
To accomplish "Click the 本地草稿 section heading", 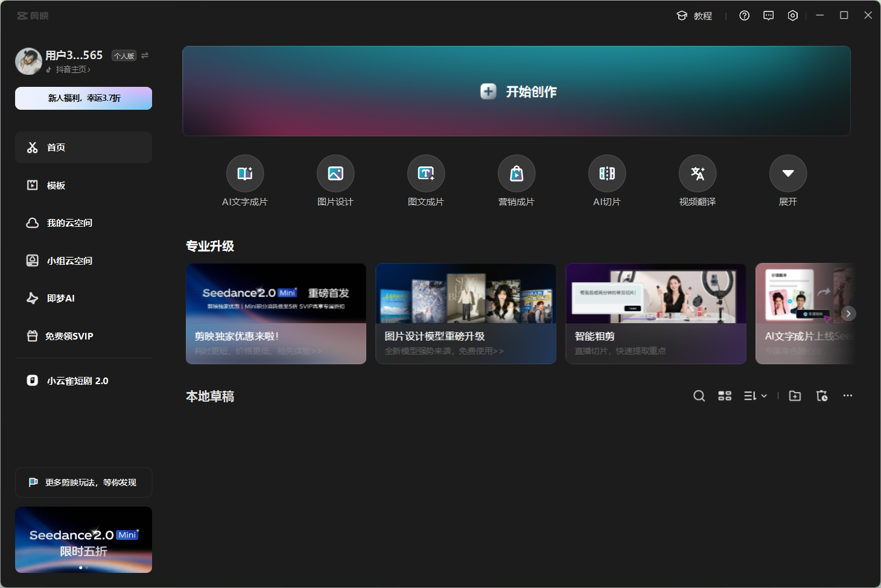I will click(x=210, y=396).
